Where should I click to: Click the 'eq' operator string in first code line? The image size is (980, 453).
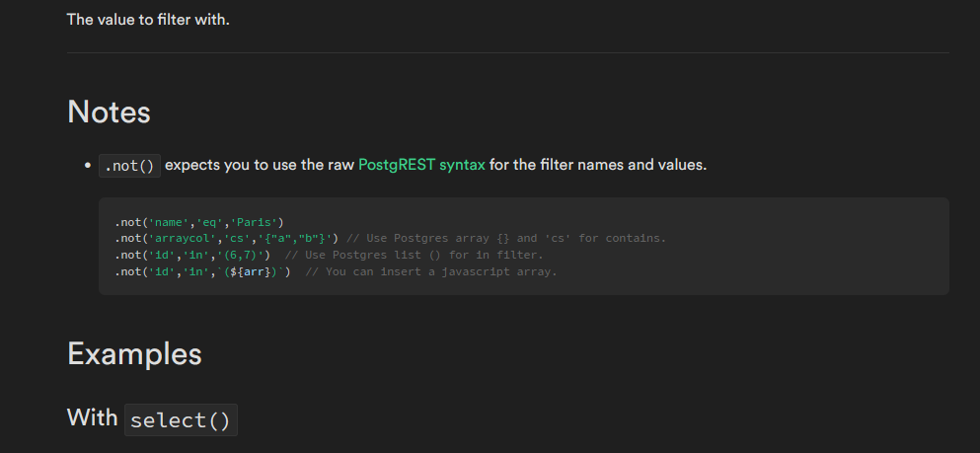click(x=209, y=222)
